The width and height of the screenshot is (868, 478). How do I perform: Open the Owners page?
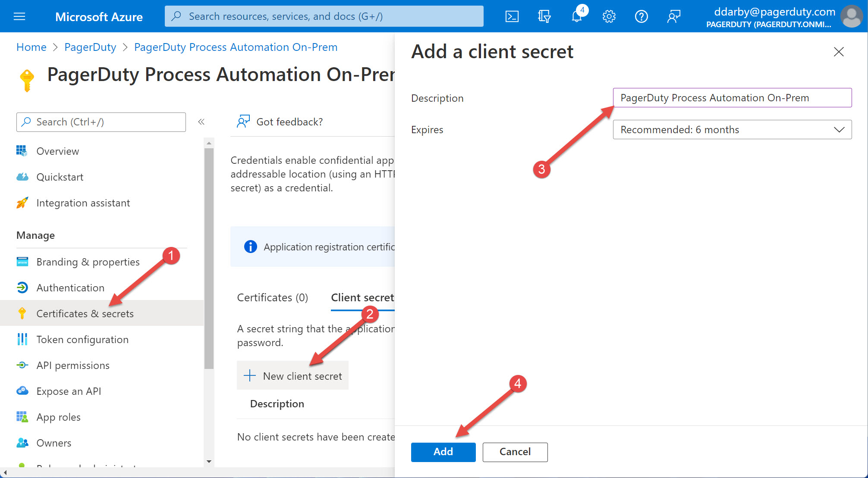(54, 443)
